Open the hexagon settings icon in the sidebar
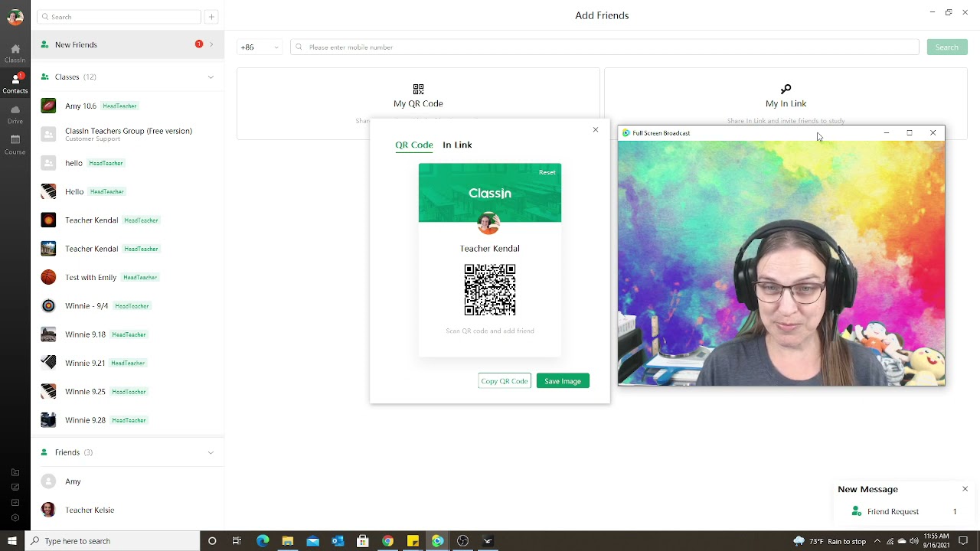This screenshot has height=551, width=980. (x=15, y=517)
